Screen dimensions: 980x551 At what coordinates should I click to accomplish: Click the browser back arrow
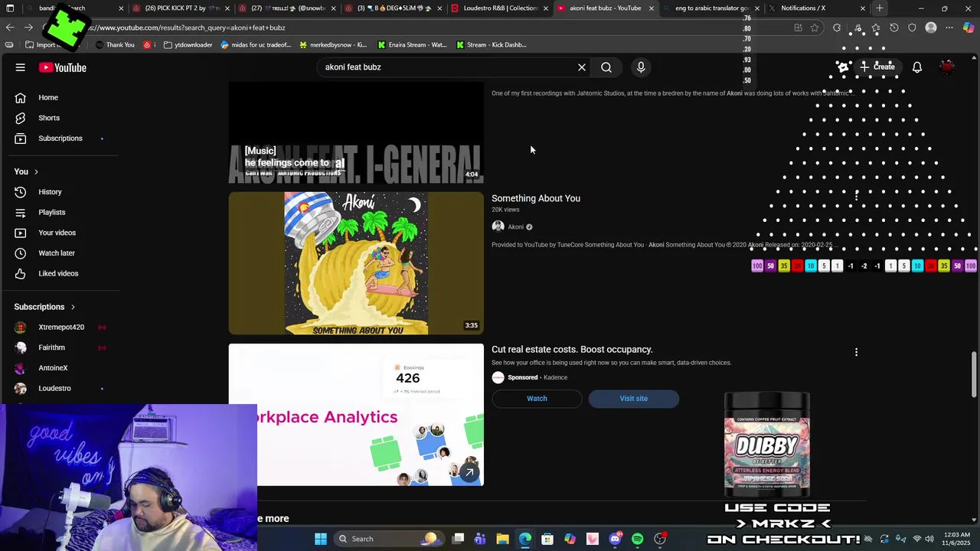[10, 28]
